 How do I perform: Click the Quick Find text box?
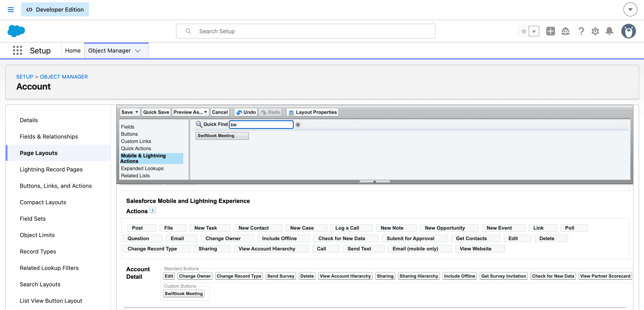[261, 125]
